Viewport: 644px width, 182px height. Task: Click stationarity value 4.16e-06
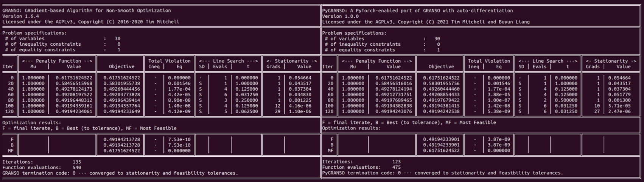tap(300, 106)
